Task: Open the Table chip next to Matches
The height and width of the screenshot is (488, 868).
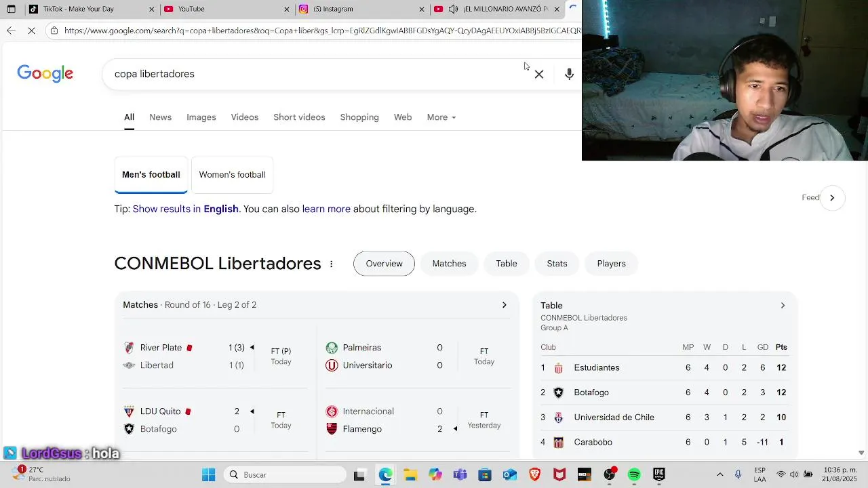Action: coord(507,264)
